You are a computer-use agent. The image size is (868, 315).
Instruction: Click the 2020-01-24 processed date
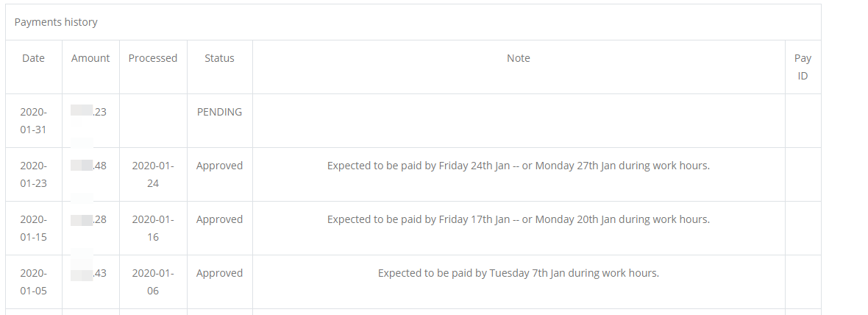click(x=153, y=174)
